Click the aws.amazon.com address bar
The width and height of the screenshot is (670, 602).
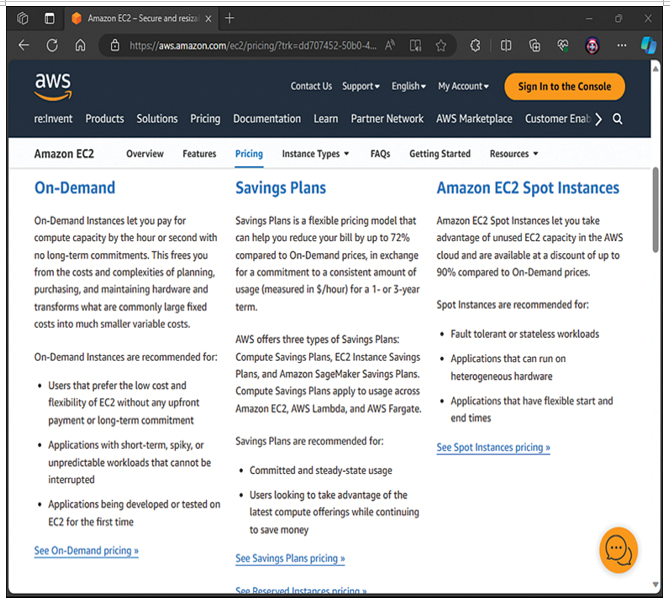[253, 45]
